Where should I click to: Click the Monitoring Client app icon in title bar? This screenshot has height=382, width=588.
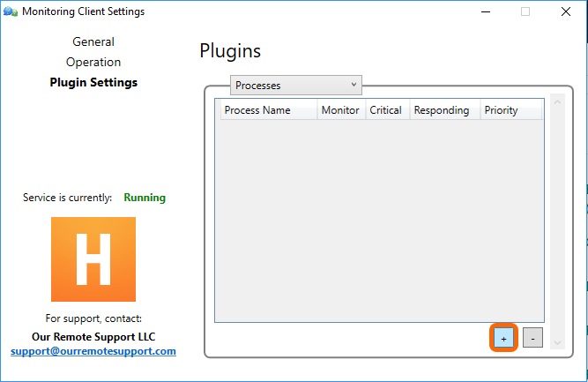tap(11, 11)
